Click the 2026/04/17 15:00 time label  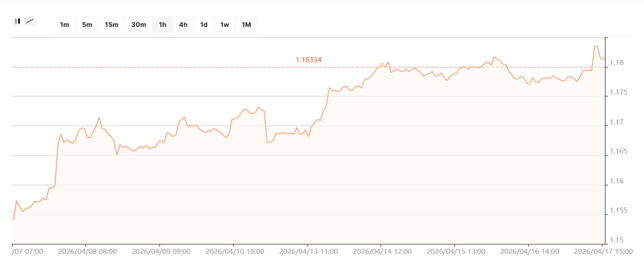click(603, 252)
